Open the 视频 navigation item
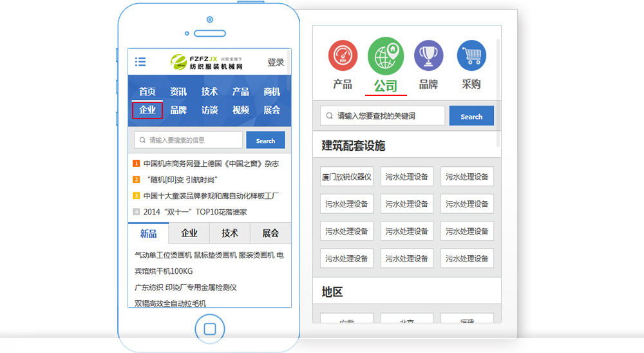 [x=241, y=110]
